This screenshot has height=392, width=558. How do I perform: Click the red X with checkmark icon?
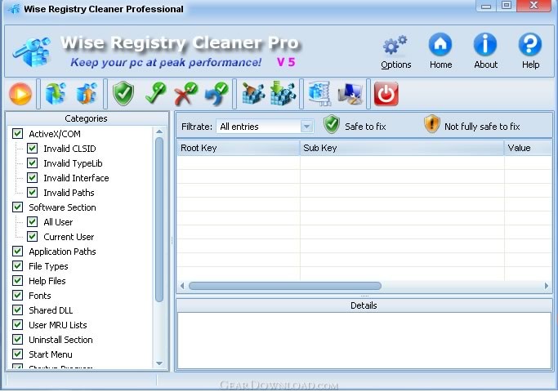click(x=185, y=94)
